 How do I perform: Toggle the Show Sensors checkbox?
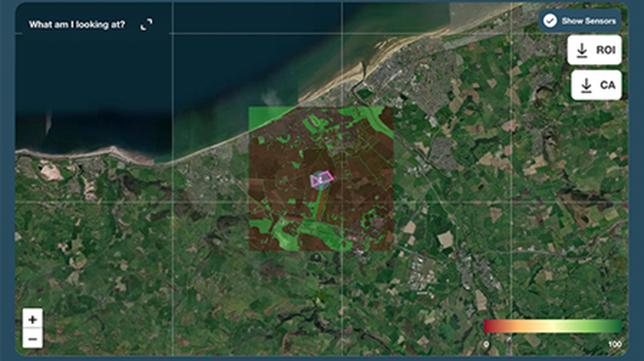(x=550, y=21)
